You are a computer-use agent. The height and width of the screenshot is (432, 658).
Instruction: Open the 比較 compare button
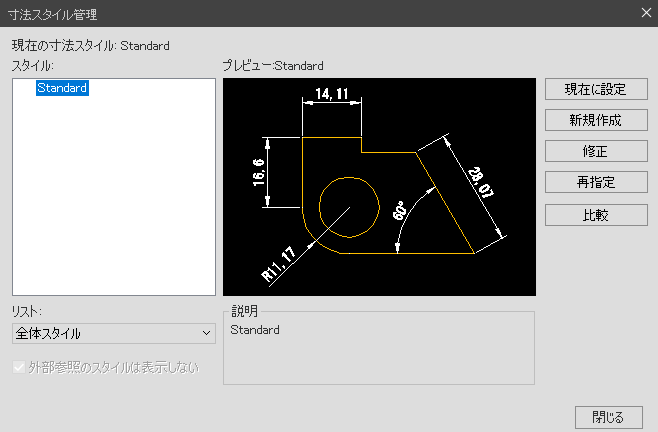click(596, 215)
